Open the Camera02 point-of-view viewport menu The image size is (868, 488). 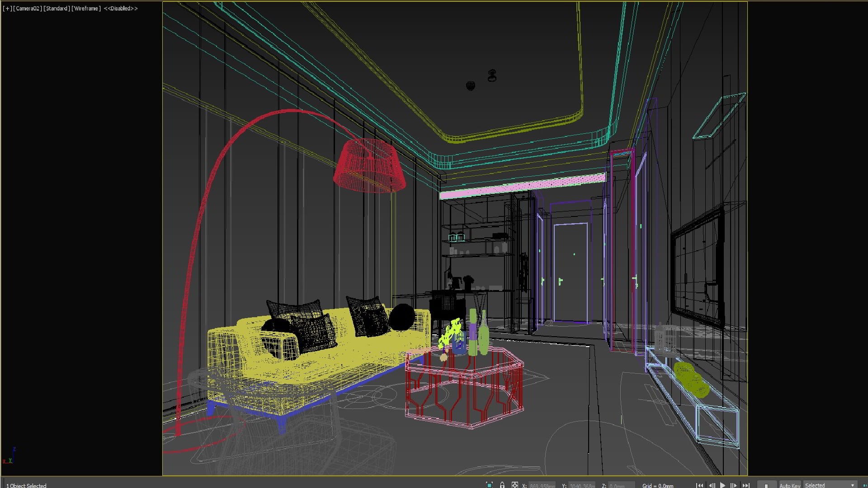[x=28, y=8]
